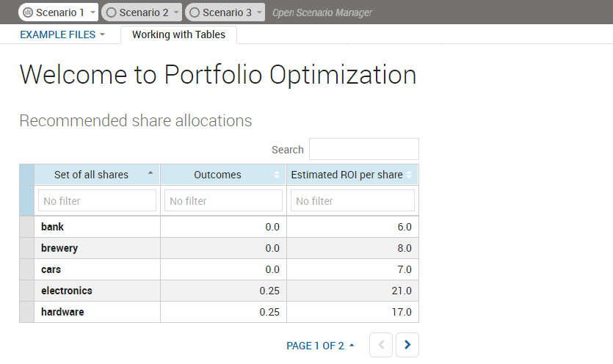The width and height of the screenshot is (613, 364).
Task: Click the grey row handle beside bank
Action: (26, 227)
